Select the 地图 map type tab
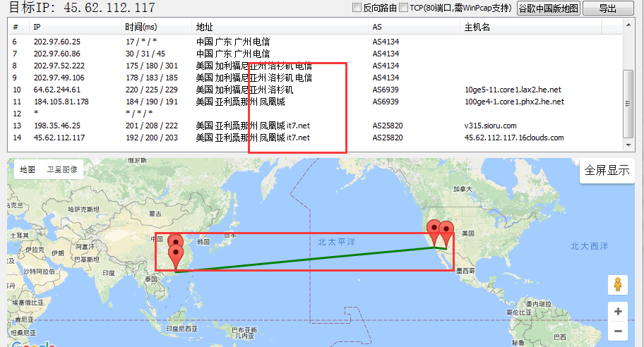This screenshot has width=644, height=347. (28, 169)
